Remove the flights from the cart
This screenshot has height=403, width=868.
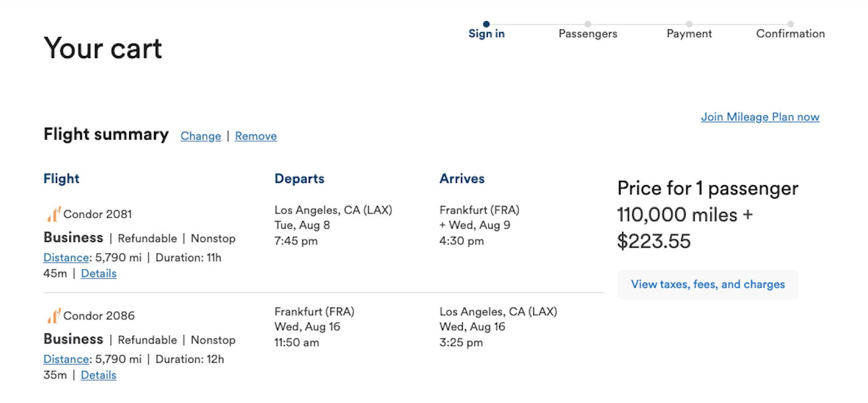(x=256, y=136)
